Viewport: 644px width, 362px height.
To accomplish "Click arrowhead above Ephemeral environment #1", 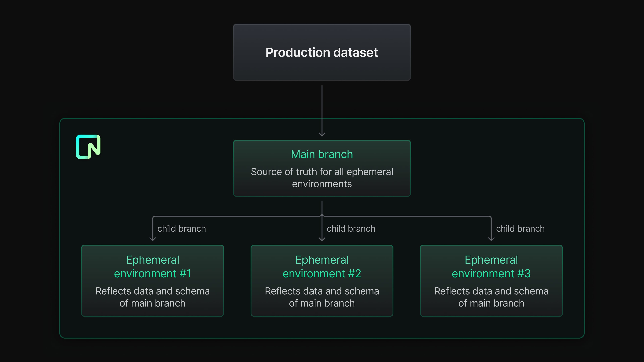I will [152, 239].
